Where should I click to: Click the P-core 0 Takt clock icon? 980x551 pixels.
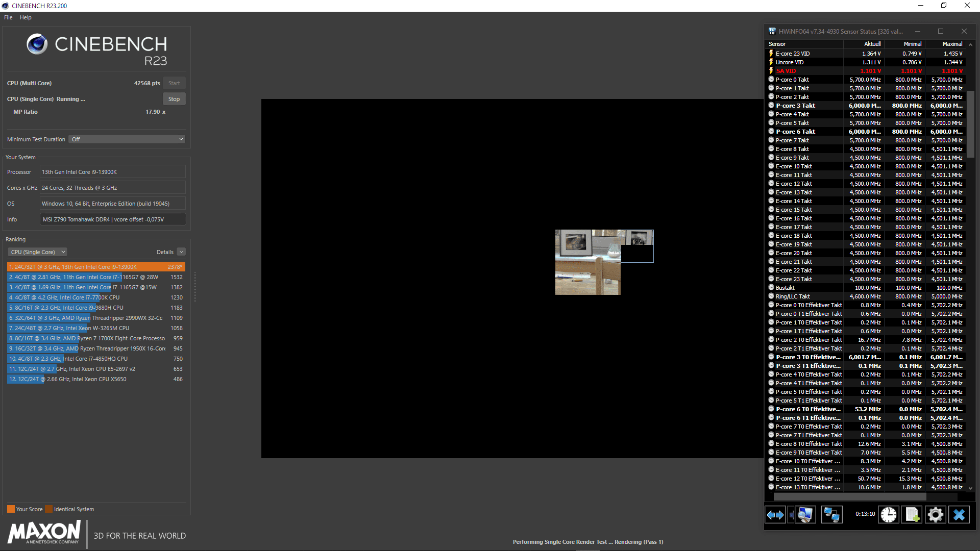[x=771, y=80]
